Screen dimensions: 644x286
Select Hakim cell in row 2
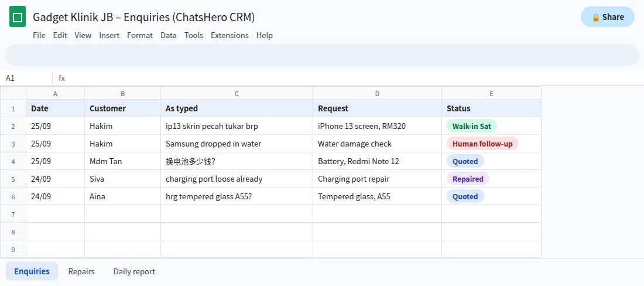(123, 126)
